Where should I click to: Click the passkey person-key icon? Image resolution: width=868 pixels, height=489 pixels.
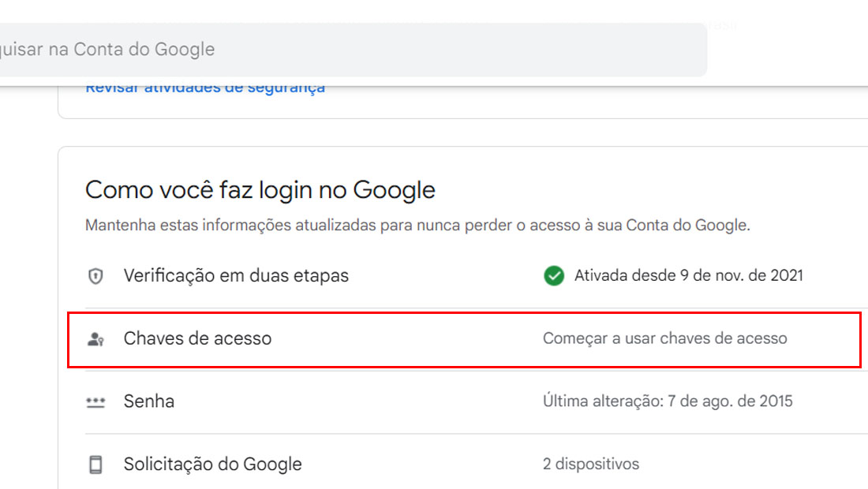(x=95, y=338)
